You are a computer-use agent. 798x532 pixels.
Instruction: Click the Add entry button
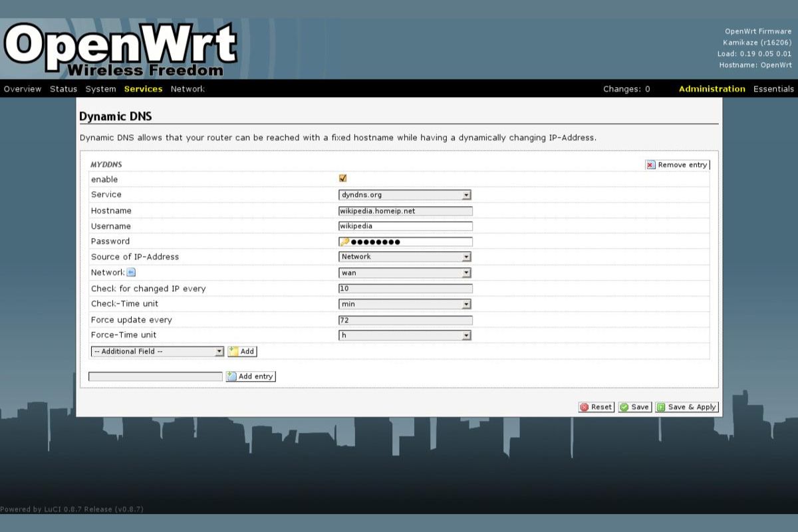[251, 376]
